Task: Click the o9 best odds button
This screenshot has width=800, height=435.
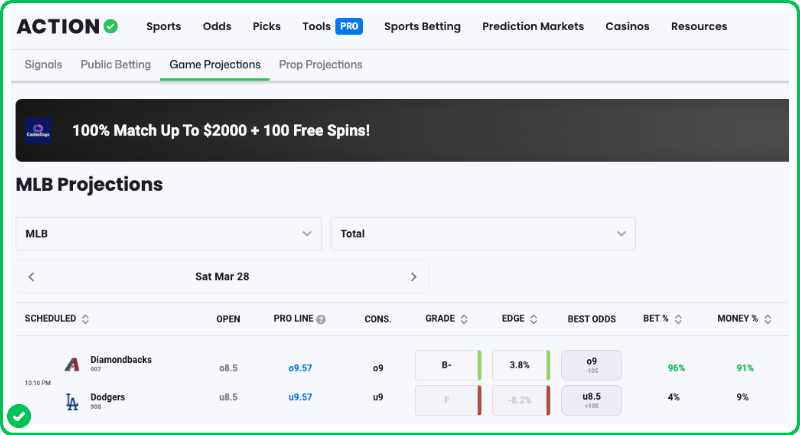Action: 591,365
